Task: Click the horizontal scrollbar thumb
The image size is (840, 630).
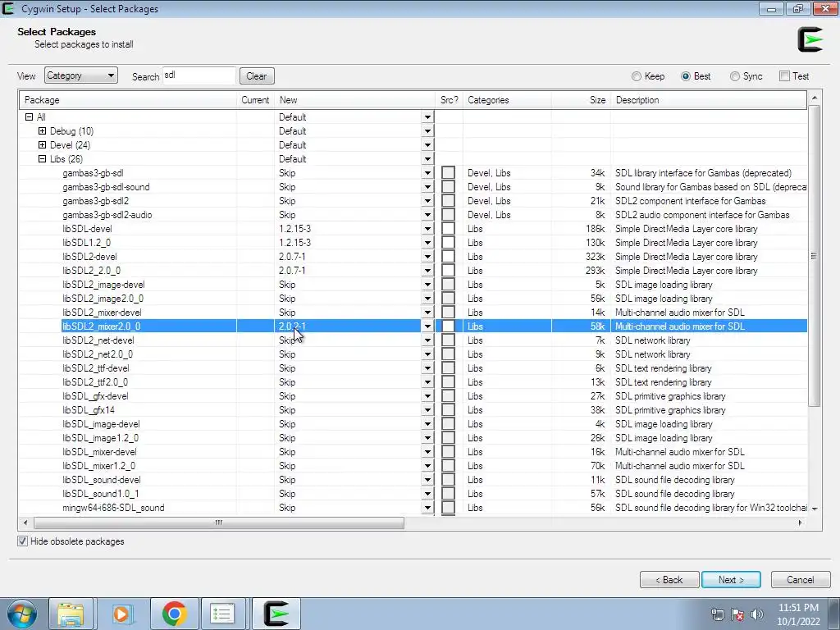Action: 218,523
